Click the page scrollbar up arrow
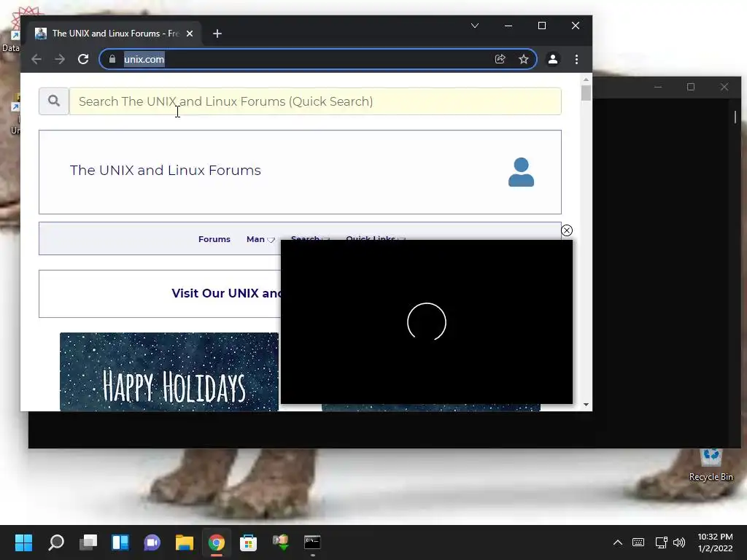This screenshot has height=560, width=747. point(586,79)
